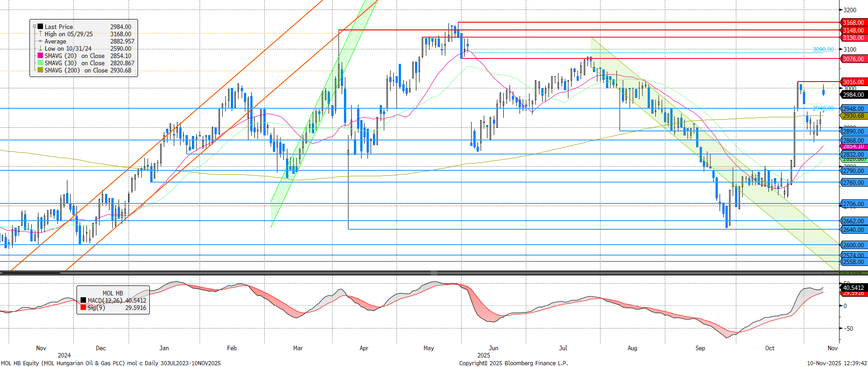Click the MOL HB legend title
The image size is (868, 367).
[113, 293]
